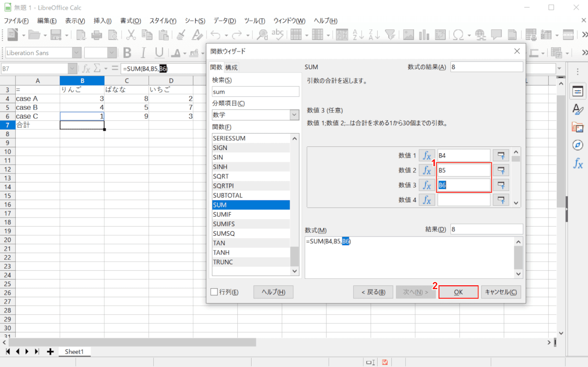Click the 数値 4 empty input field
Image resolution: width=588 pixels, height=367 pixels.
pyautogui.click(x=464, y=200)
